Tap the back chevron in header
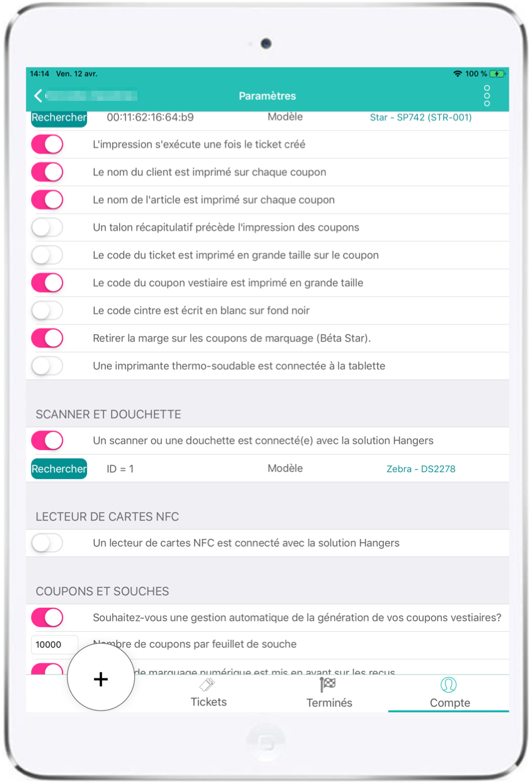 [x=38, y=95]
